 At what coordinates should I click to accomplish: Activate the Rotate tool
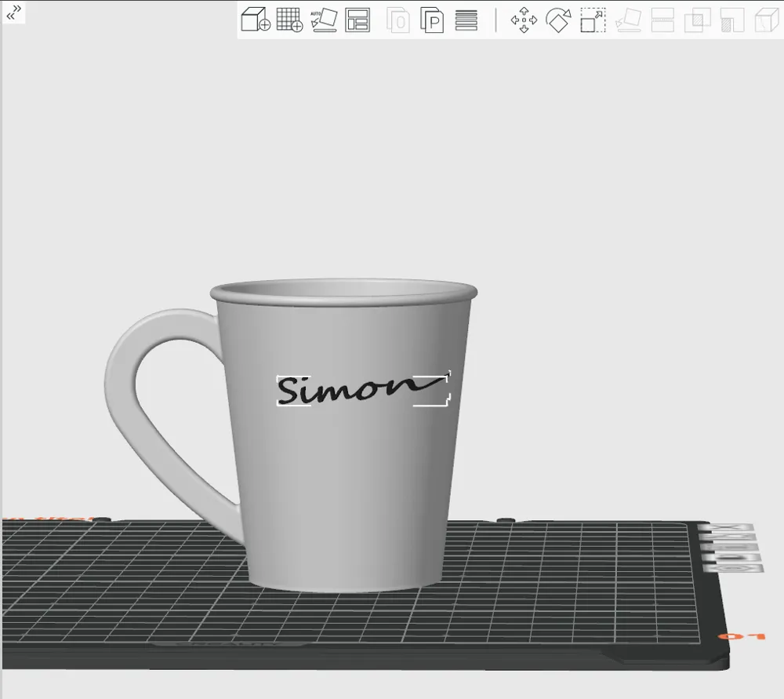(557, 20)
